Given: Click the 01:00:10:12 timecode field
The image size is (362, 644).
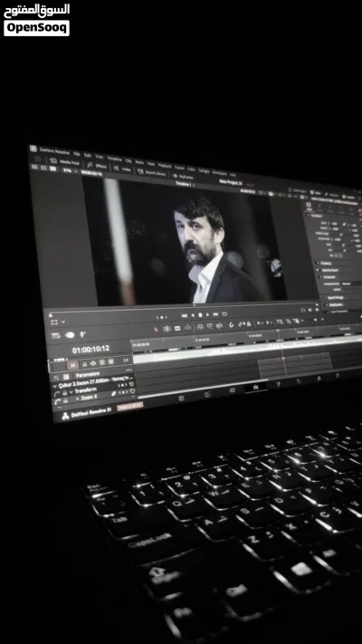Looking at the screenshot, I should pos(90,350).
